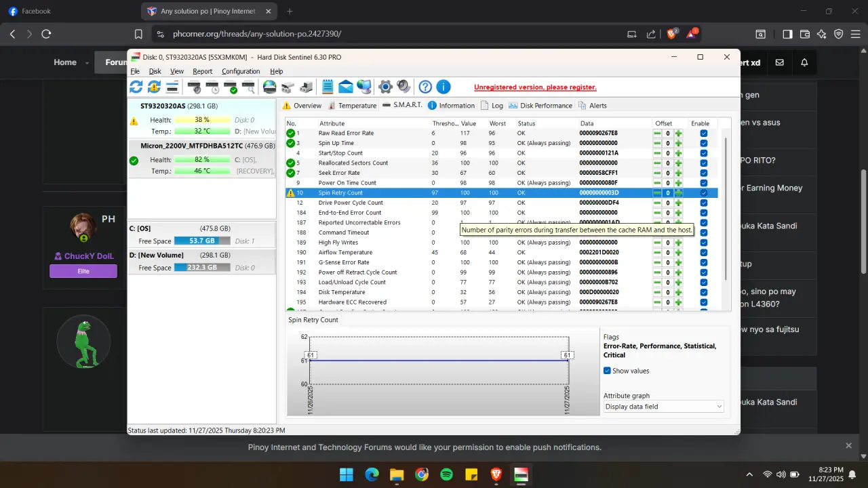Uncheck Enable for Airflow Temperature
Screen dimensions: 868x488
704,252
